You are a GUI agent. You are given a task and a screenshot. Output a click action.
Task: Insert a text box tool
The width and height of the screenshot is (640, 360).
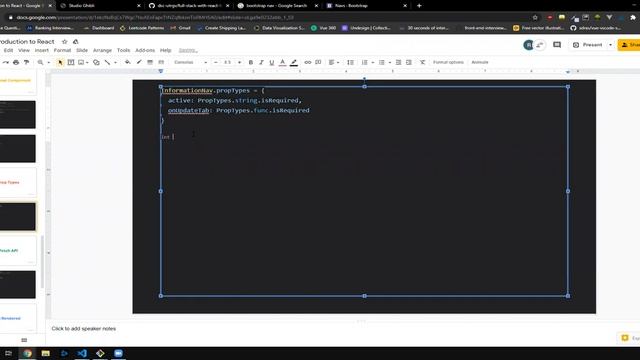click(x=71, y=62)
